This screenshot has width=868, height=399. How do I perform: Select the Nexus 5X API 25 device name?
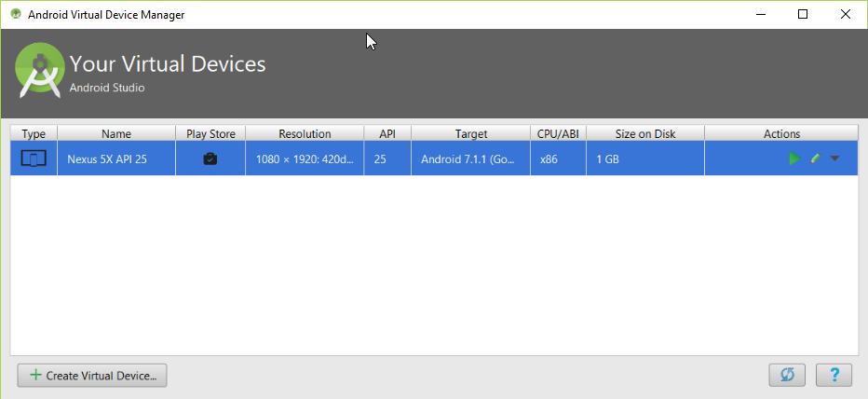tap(107, 159)
